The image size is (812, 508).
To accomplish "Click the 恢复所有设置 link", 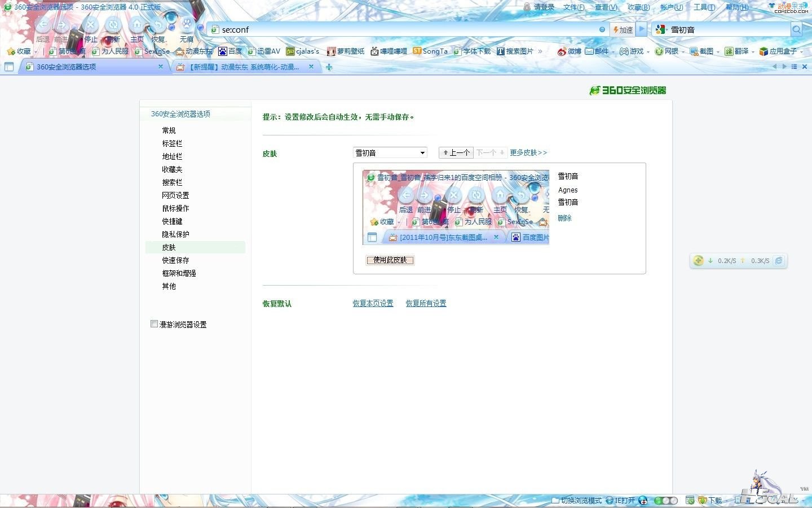I will click(426, 303).
